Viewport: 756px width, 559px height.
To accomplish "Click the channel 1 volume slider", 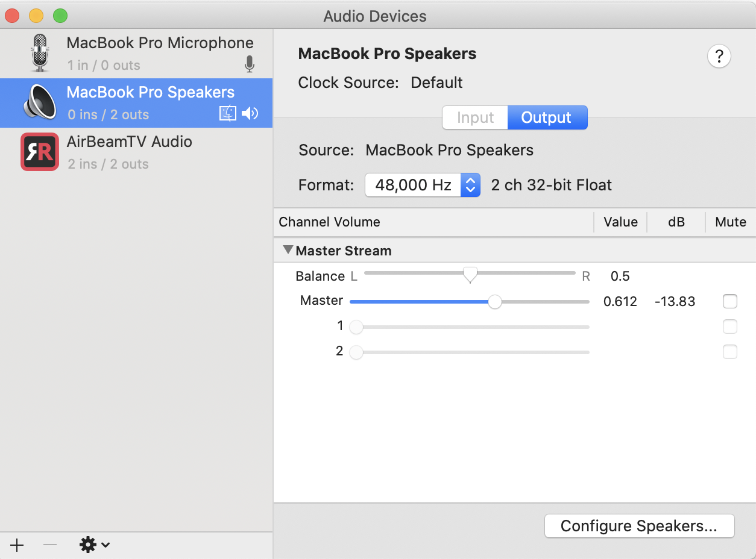I will (470, 327).
